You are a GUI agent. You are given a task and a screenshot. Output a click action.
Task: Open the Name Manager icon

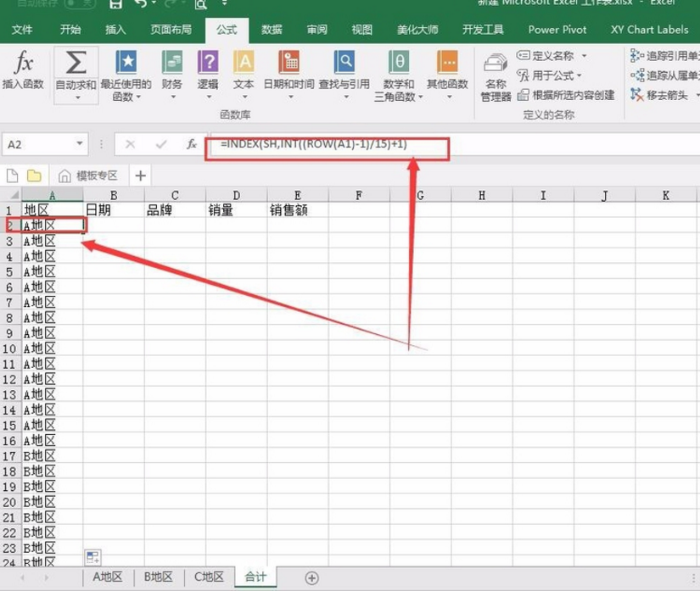click(496, 64)
